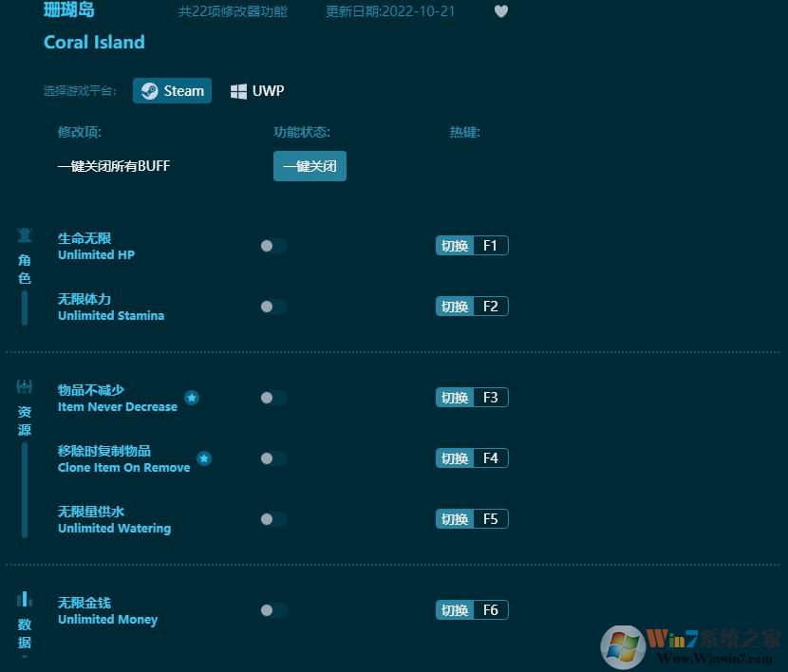Click the F6 key field
The image size is (788, 672).
click(x=491, y=610)
